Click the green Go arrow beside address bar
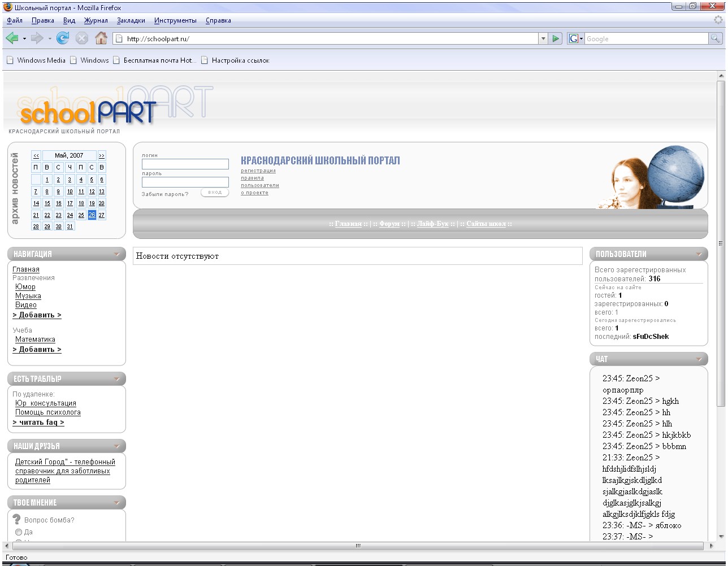This screenshot has width=728, height=566. [x=556, y=38]
